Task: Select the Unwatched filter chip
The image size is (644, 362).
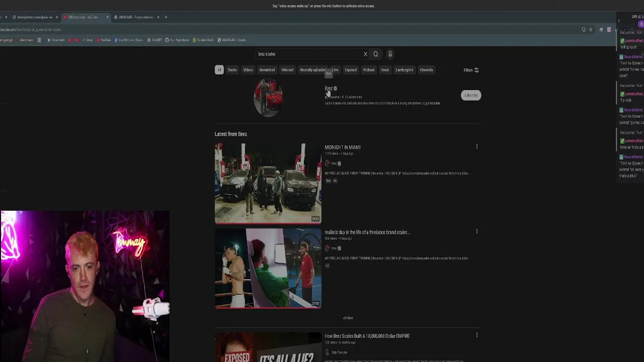Action: coord(267,70)
